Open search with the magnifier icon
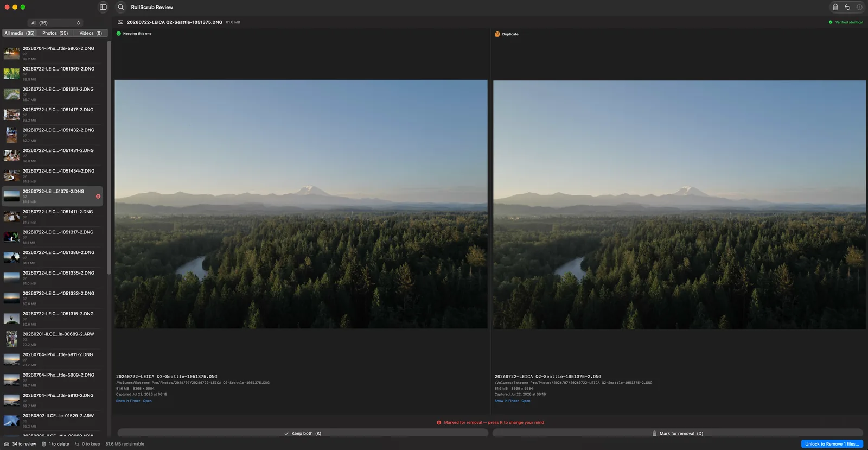 click(121, 7)
